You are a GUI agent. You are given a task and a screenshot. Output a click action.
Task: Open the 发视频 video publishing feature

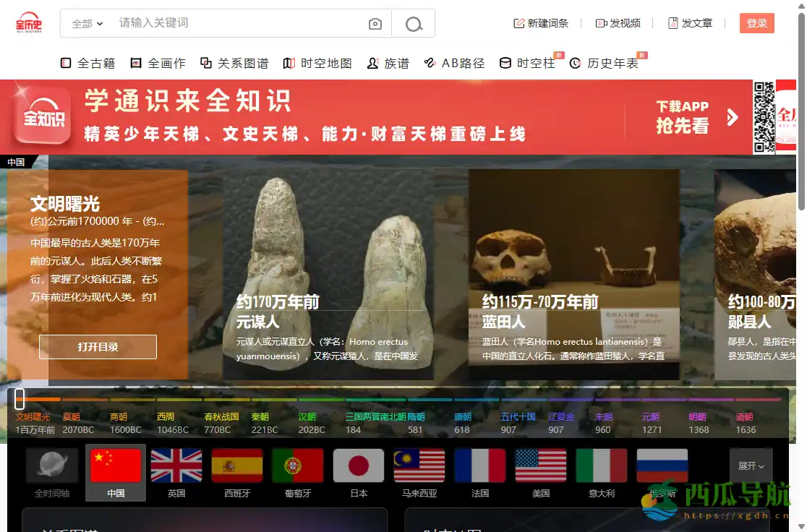pos(620,22)
